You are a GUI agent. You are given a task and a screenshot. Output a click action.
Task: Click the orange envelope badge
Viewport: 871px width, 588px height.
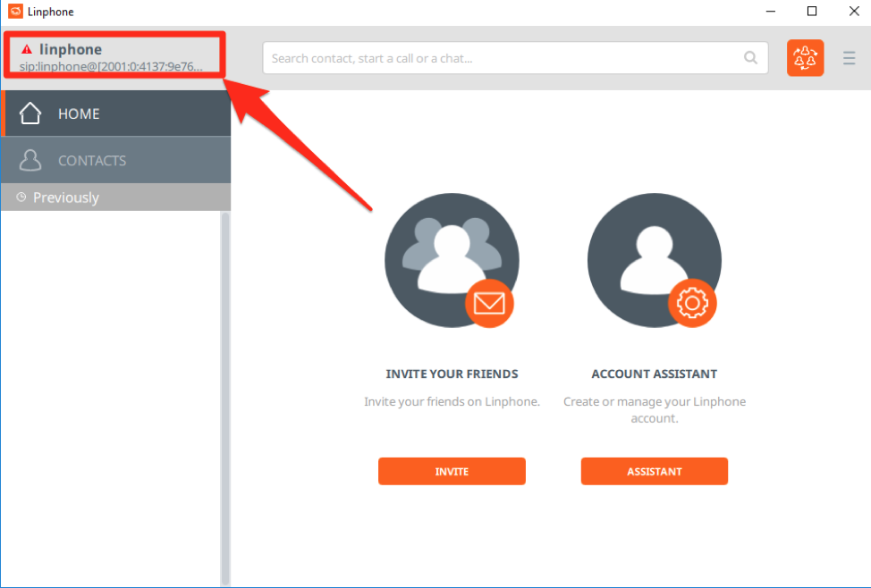tap(488, 304)
